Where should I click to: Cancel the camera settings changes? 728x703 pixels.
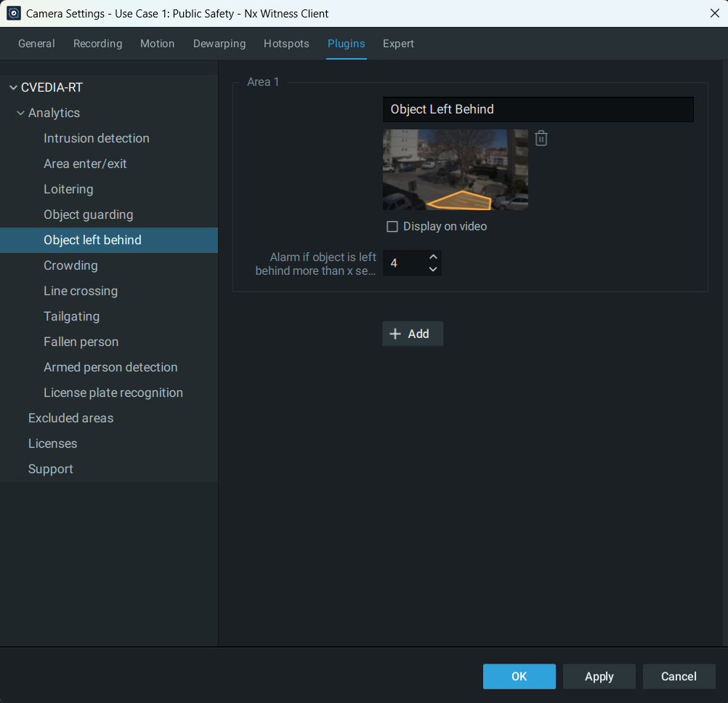679,676
